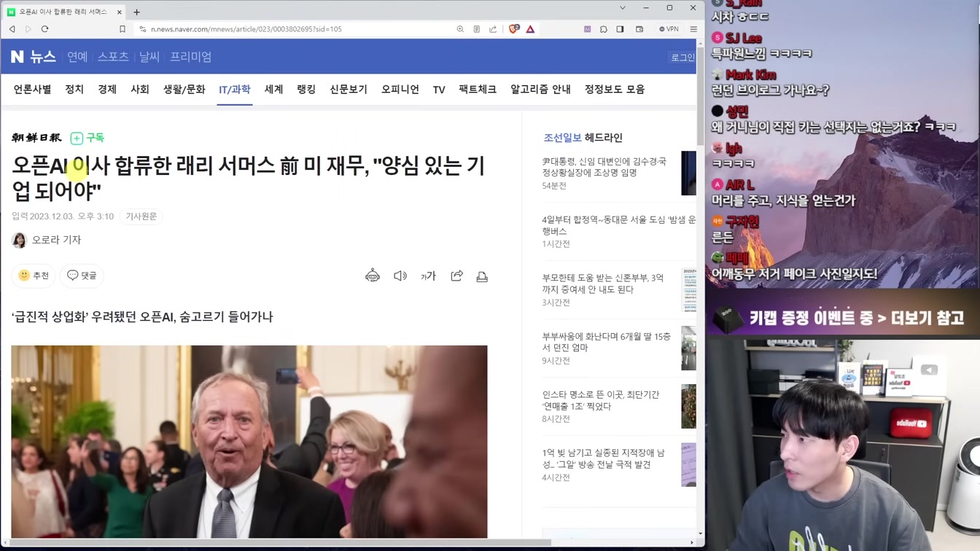Click the share icon in the address bar
The width and height of the screenshot is (980, 551).
(493, 29)
